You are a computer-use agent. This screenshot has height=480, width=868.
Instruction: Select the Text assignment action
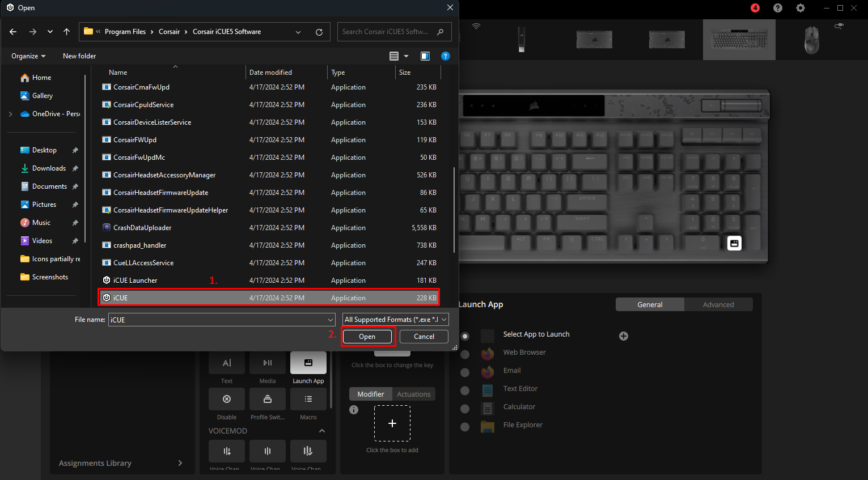226,363
